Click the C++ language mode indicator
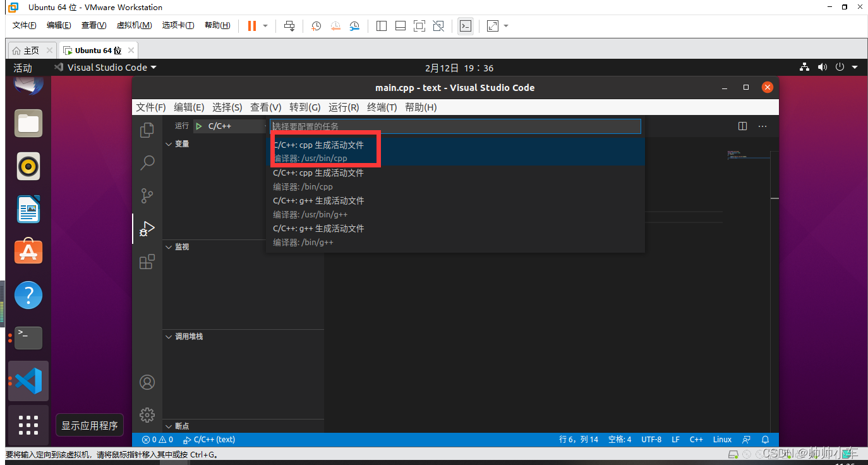The width and height of the screenshot is (868, 465). pyautogui.click(x=696, y=440)
